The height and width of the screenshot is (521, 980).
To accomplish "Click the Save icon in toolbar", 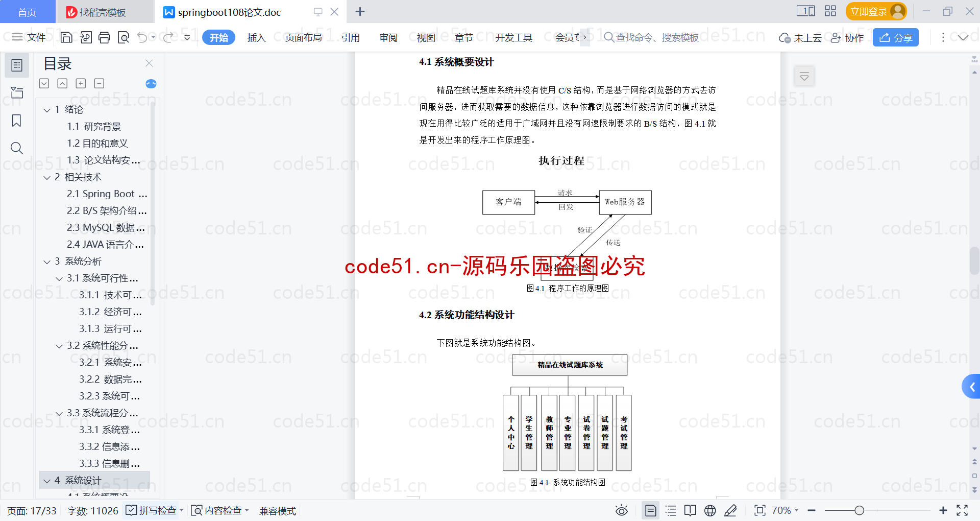I will coord(66,37).
